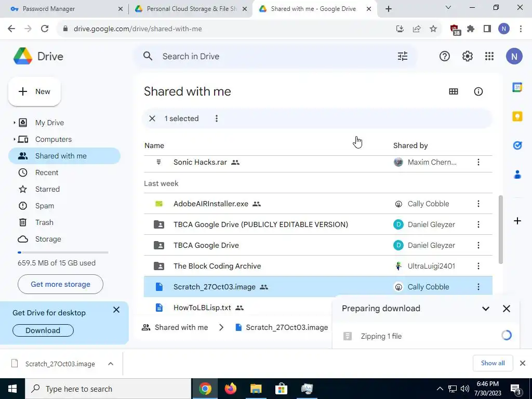532x399 pixels.
Task: Get add-ons with the plus icon
Action: click(517, 221)
